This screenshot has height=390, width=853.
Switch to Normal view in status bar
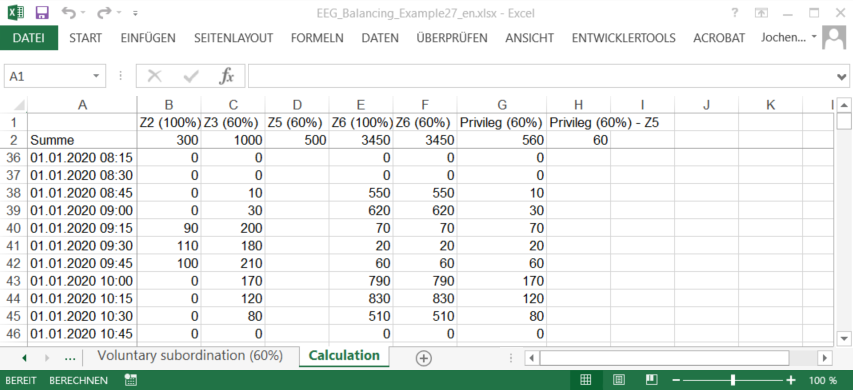(585, 380)
